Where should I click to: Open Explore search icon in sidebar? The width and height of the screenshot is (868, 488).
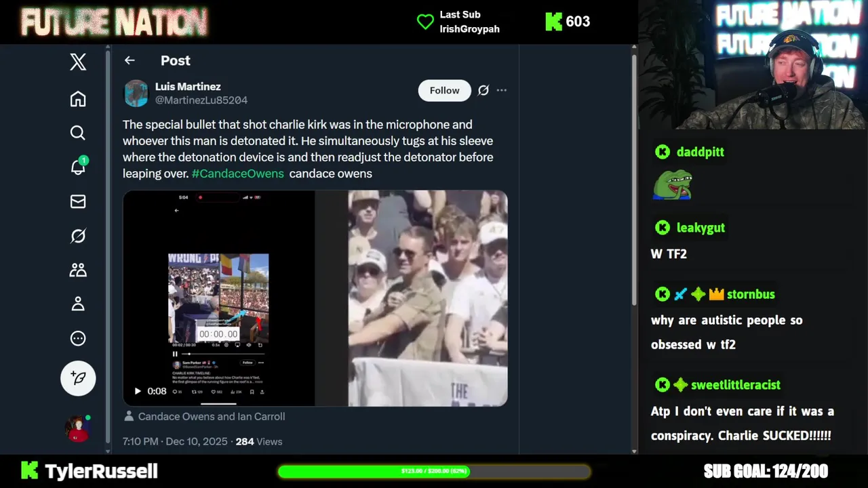(x=78, y=133)
